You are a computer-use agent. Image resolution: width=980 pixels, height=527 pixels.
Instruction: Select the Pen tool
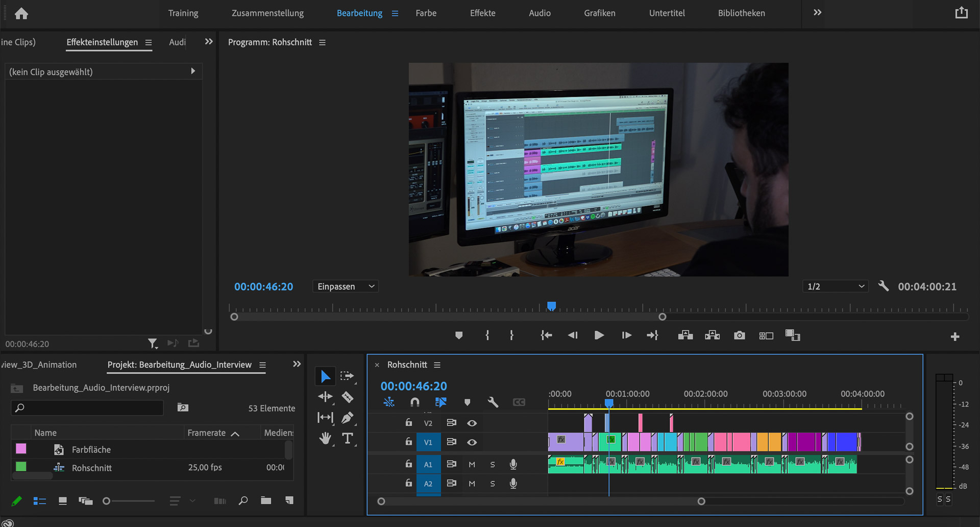click(x=348, y=418)
